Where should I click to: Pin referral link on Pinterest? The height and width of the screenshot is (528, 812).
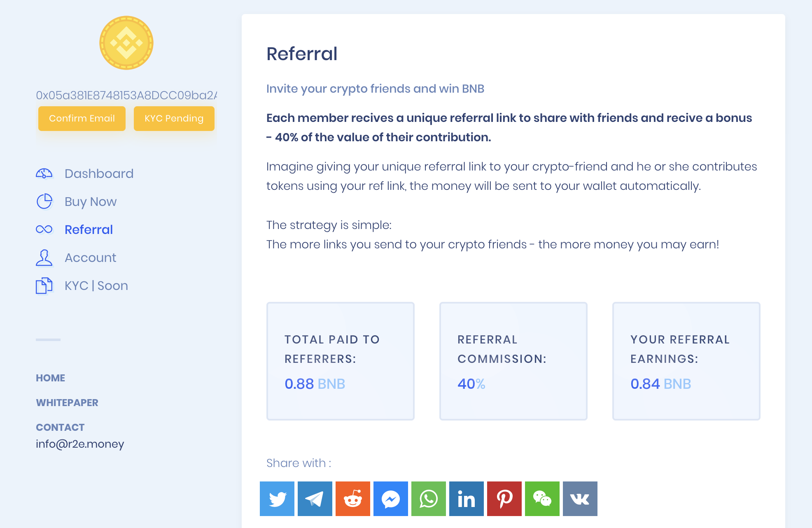504,499
